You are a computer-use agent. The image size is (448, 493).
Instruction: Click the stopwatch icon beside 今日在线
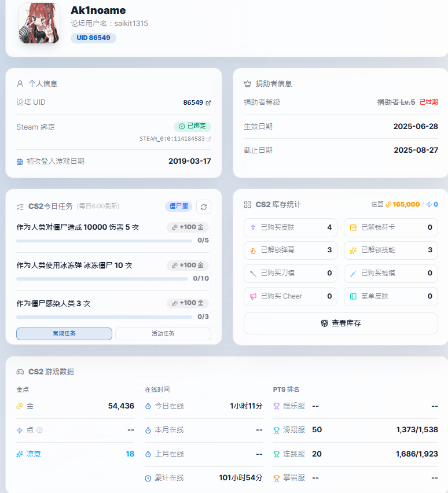(x=148, y=406)
